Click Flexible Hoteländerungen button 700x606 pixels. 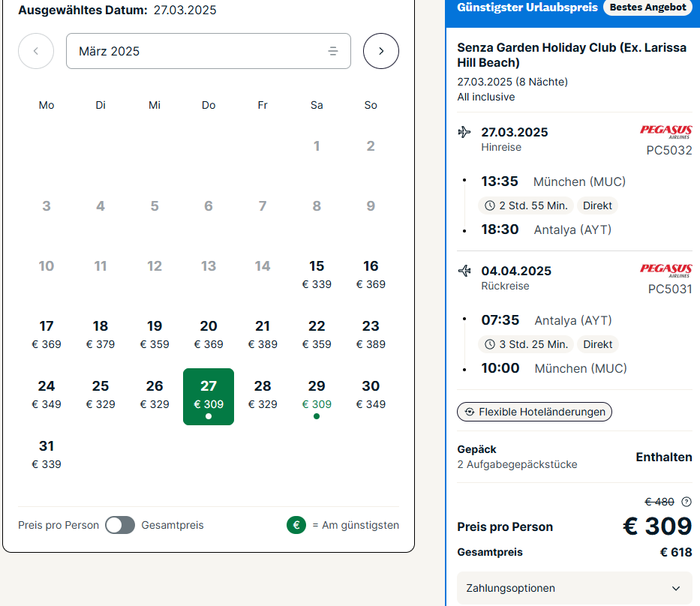point(534,412)
